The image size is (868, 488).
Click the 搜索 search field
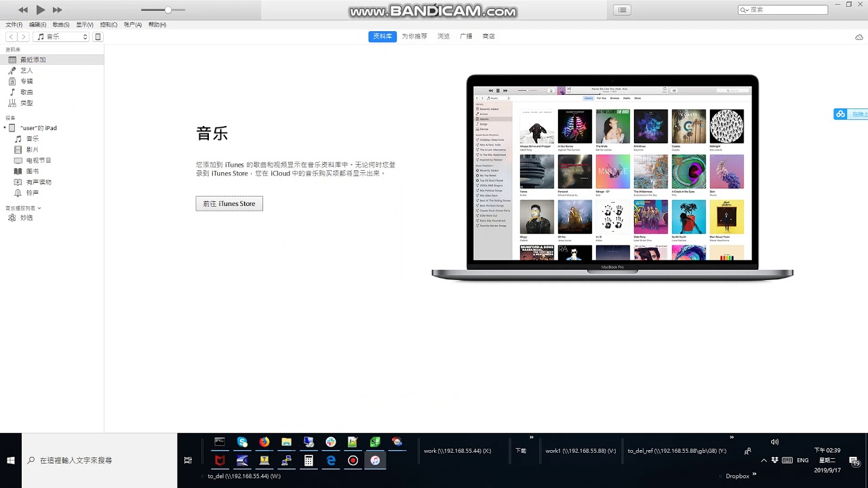(x=783, y=9)
